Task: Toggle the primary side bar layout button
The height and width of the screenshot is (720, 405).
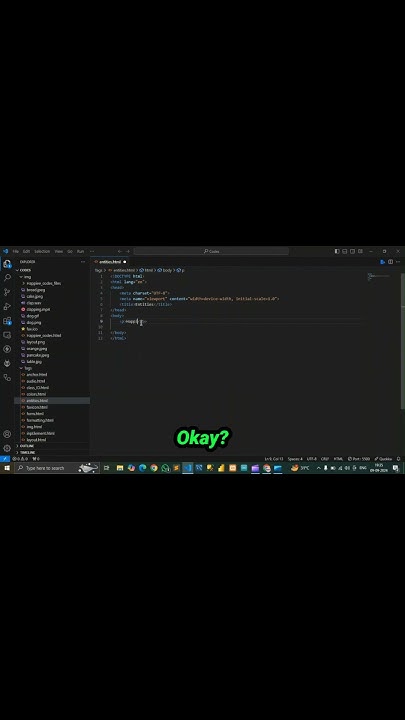Action: point(337,251)
